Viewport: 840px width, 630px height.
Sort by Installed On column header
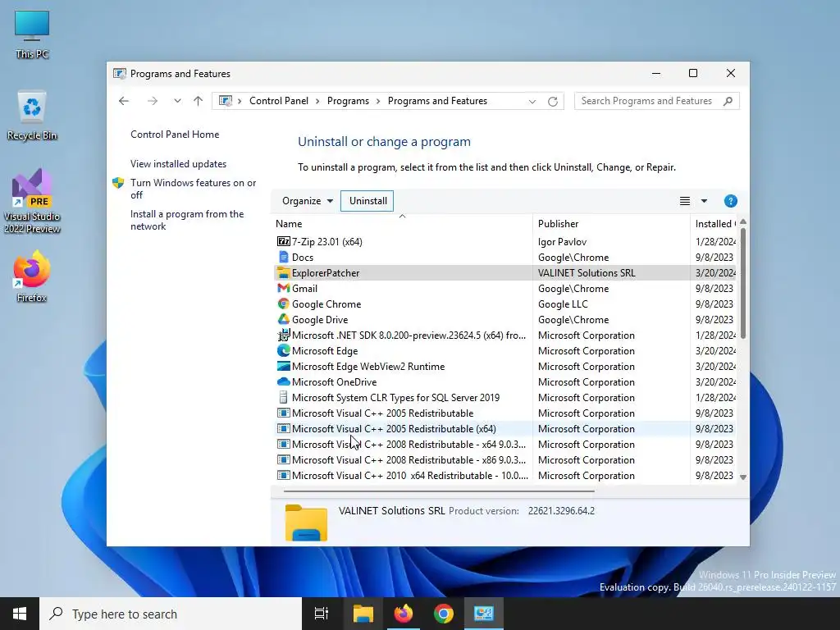714,223
